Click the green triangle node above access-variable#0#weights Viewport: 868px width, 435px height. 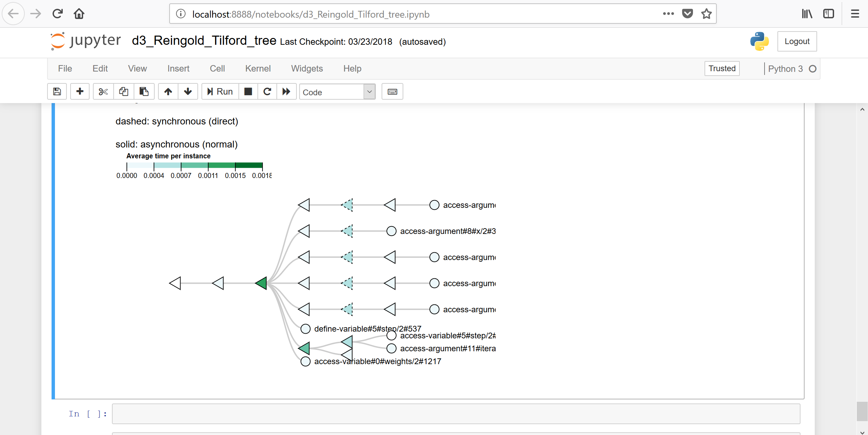tap(304, 348)
